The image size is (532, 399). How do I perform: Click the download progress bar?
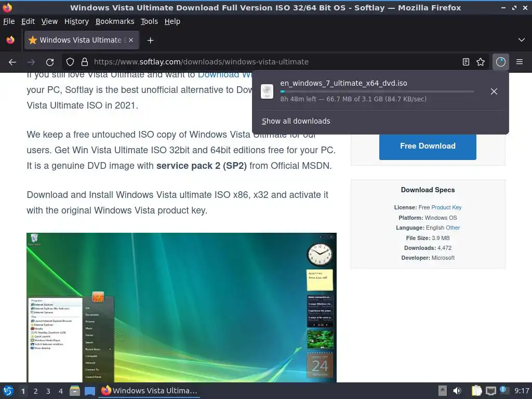(377, 91)
